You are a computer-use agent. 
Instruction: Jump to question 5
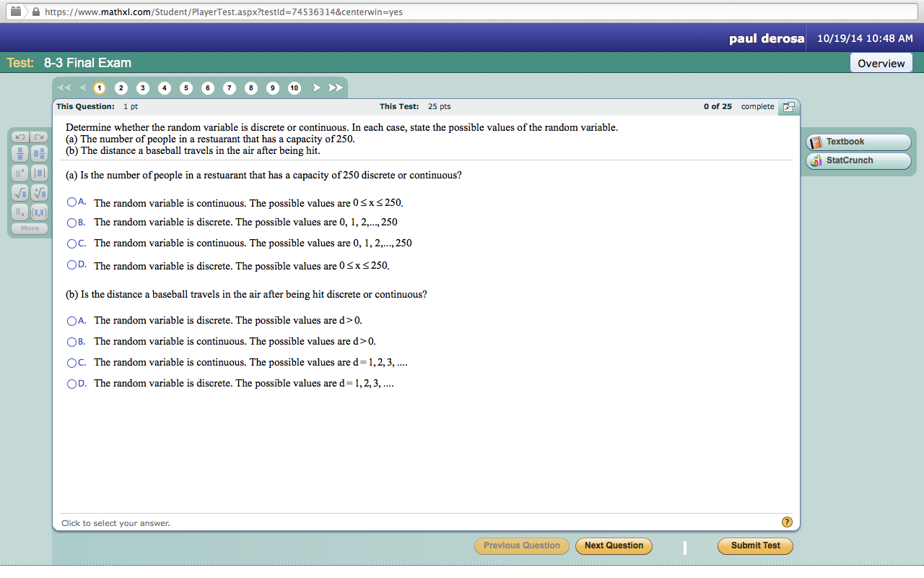point(186,87)
